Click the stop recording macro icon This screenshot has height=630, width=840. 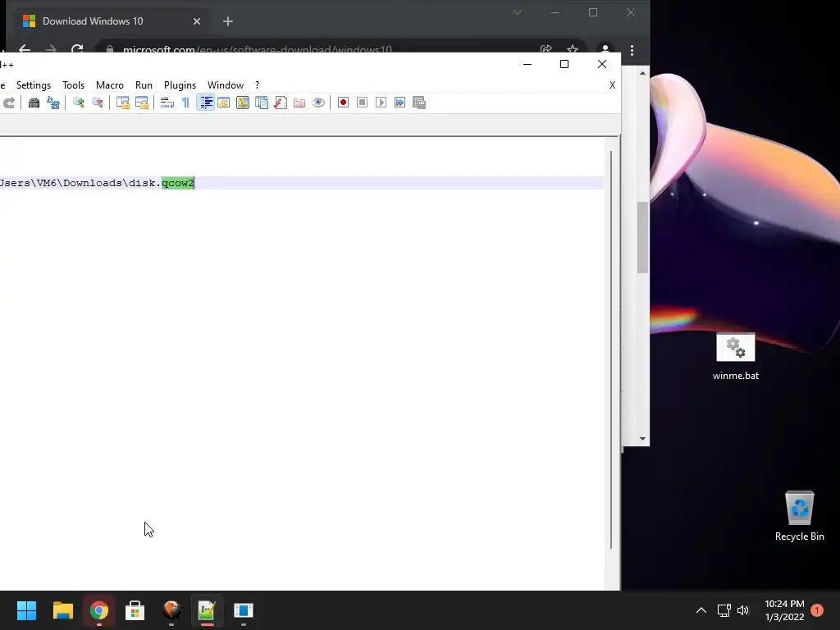pos(362,103)
